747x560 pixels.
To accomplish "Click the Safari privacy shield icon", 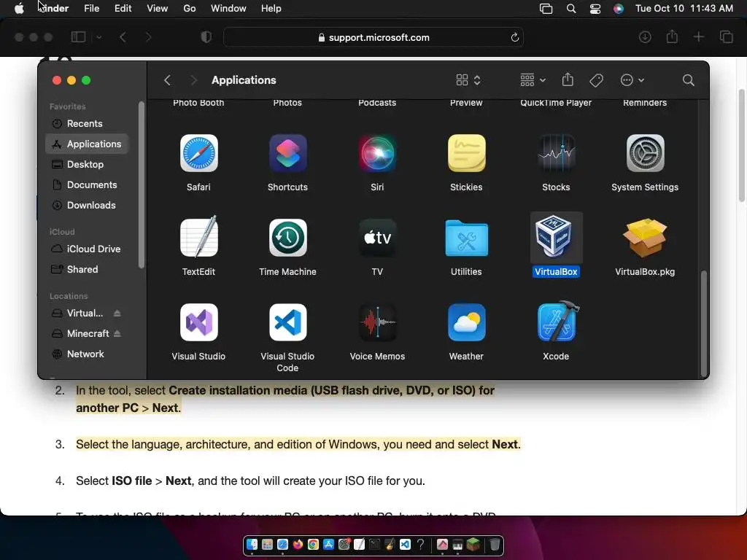I will [x=206, y=37].
